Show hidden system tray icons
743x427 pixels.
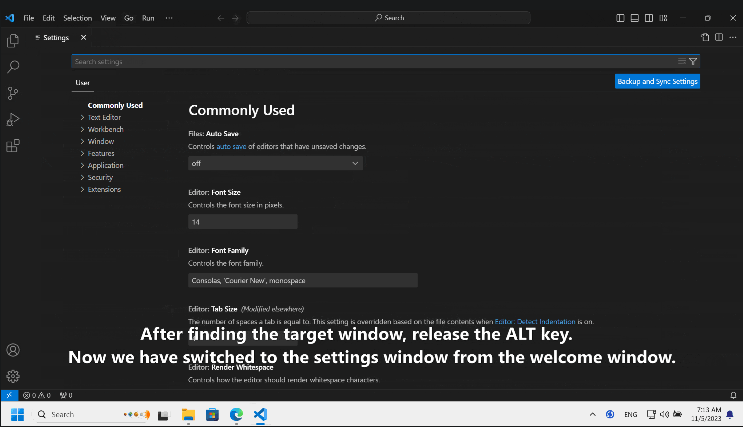[x=592, y=415]
